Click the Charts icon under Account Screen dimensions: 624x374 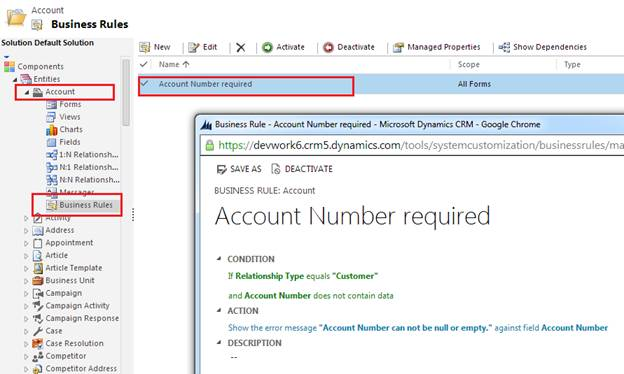[x=52, y=130]
